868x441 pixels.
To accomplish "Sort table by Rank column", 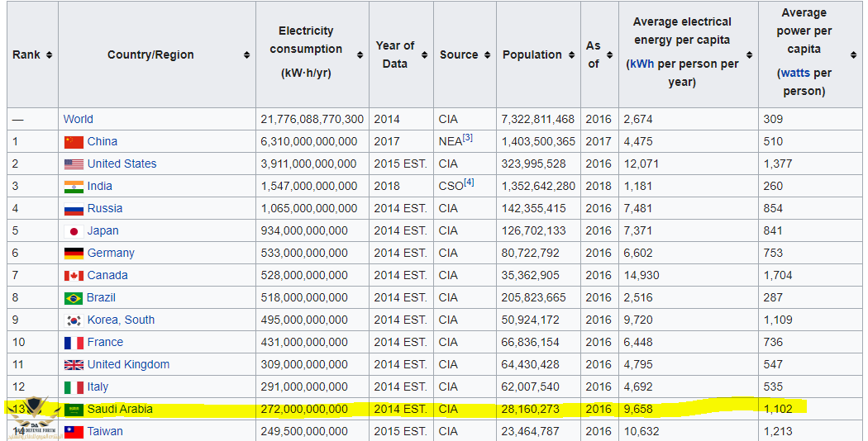I will pos(49,55).
